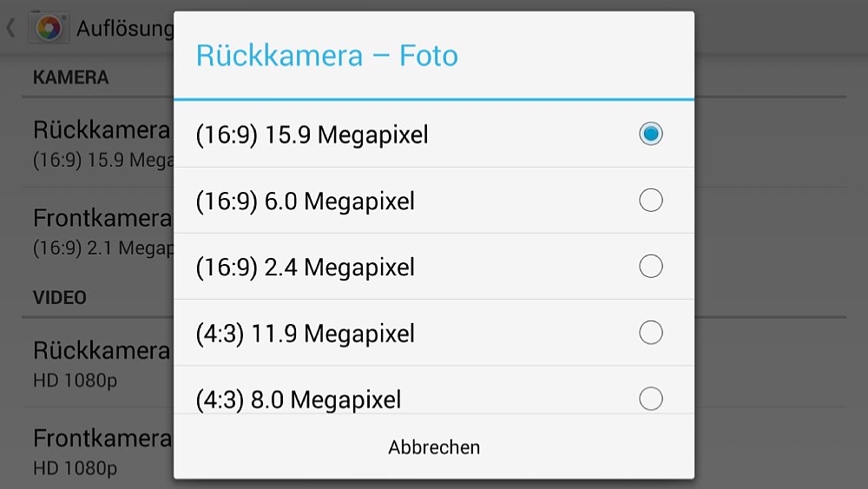Tap the (4:3) 11.9 Megapixel list entry text
This screenshot has width=868, height=489.
pyautogui.click(x=305, y=334)
